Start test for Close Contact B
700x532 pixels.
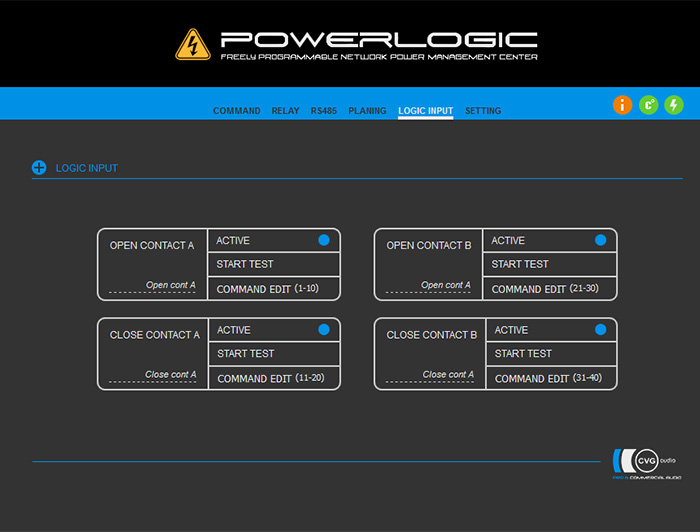point(551,353)
